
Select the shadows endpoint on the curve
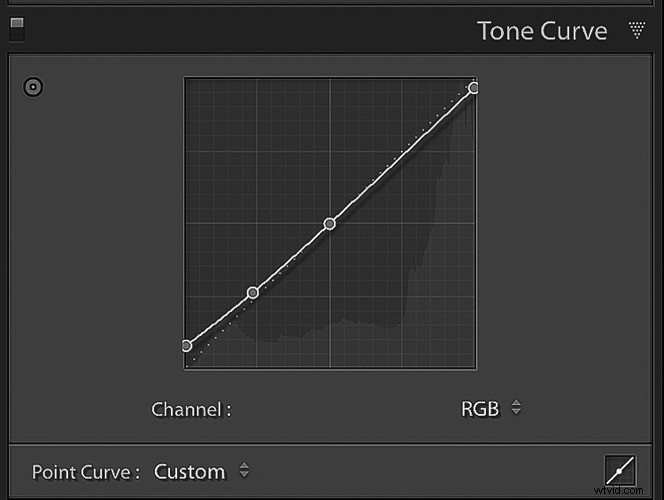coord(186,346)
